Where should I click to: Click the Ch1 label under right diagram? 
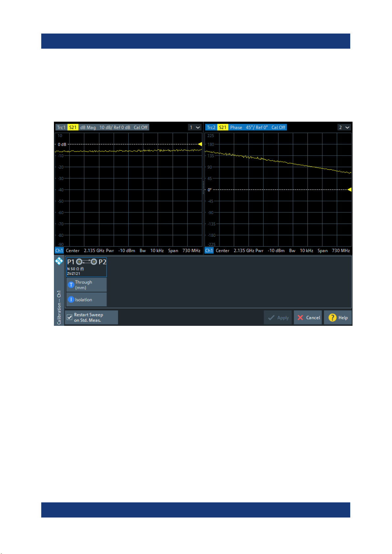pyautogui.click(x=209, y=251)
